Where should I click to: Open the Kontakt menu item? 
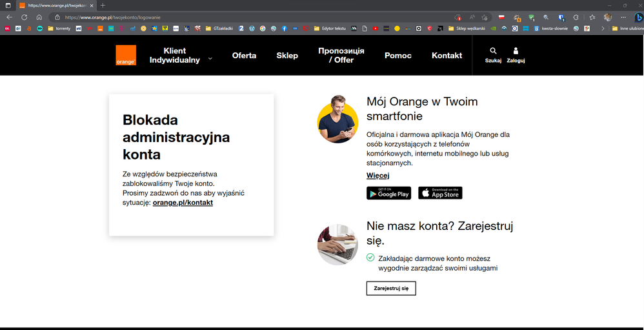(447, 56)
